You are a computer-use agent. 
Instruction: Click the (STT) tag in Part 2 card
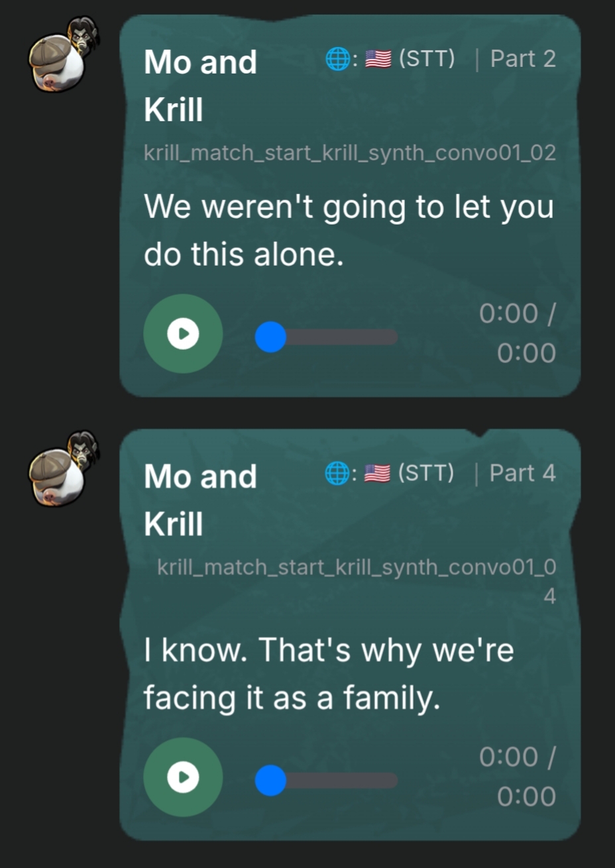point(427,59)
